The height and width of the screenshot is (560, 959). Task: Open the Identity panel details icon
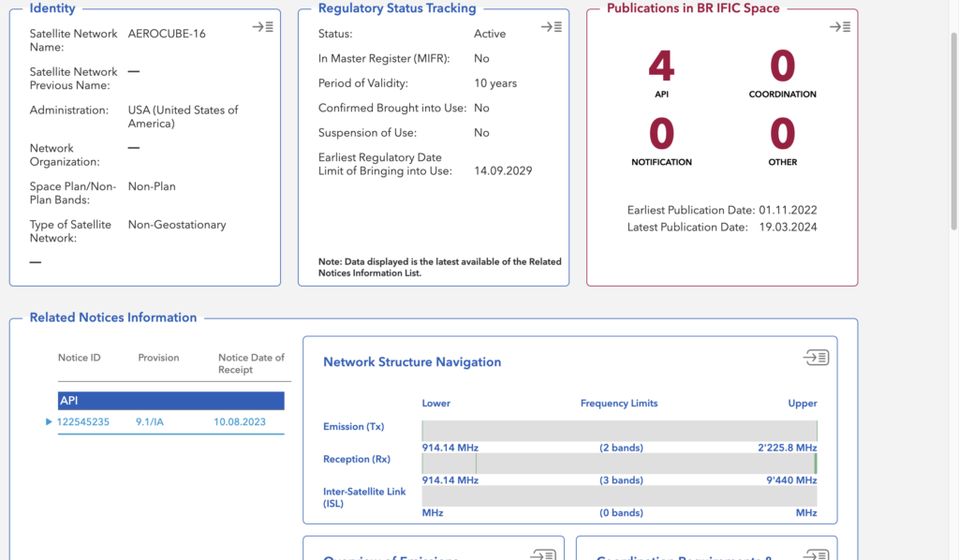(263, 27)
